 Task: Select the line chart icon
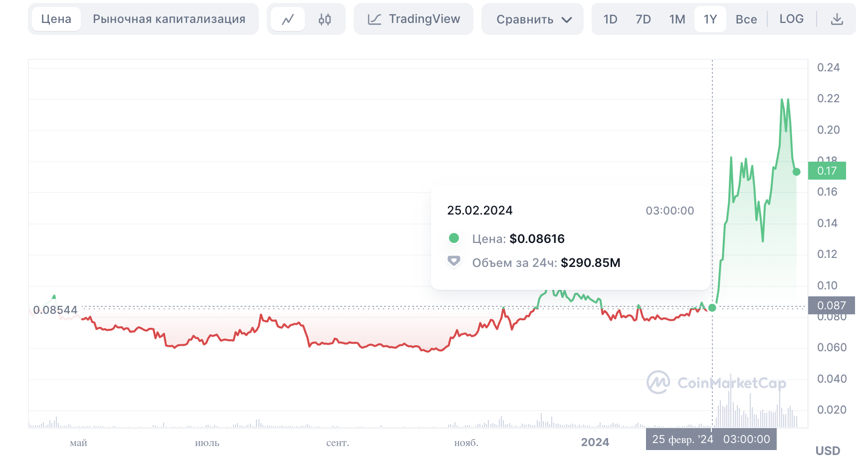point(288,19)
